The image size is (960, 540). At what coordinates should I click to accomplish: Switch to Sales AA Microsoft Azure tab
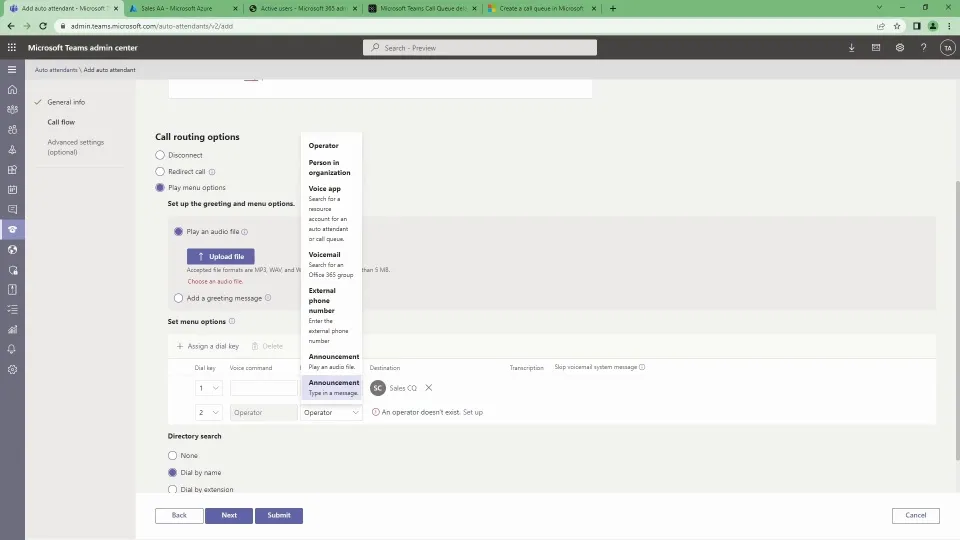pyautogui.click(x=183, y=9)
